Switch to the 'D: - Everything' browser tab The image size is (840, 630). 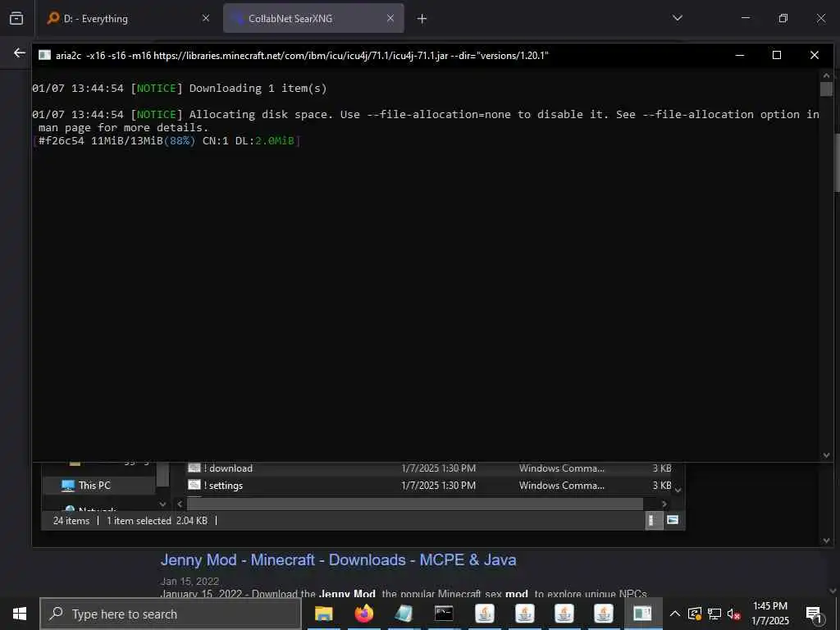[x=127, y=18]
